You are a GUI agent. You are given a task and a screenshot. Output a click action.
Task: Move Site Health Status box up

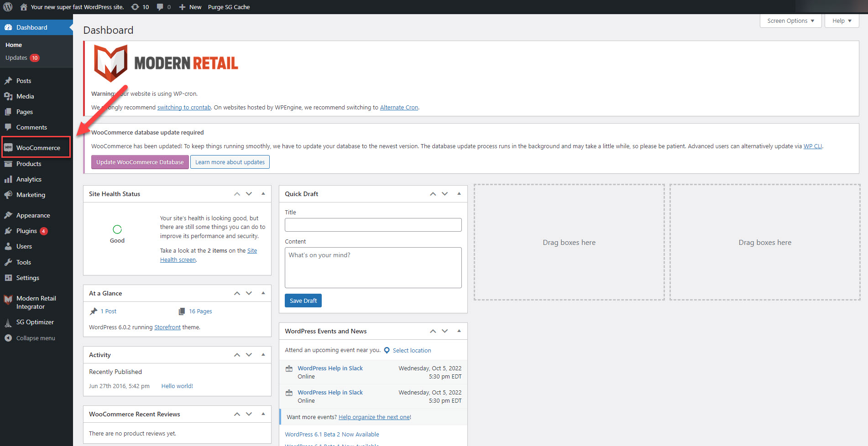click(237, 194)
